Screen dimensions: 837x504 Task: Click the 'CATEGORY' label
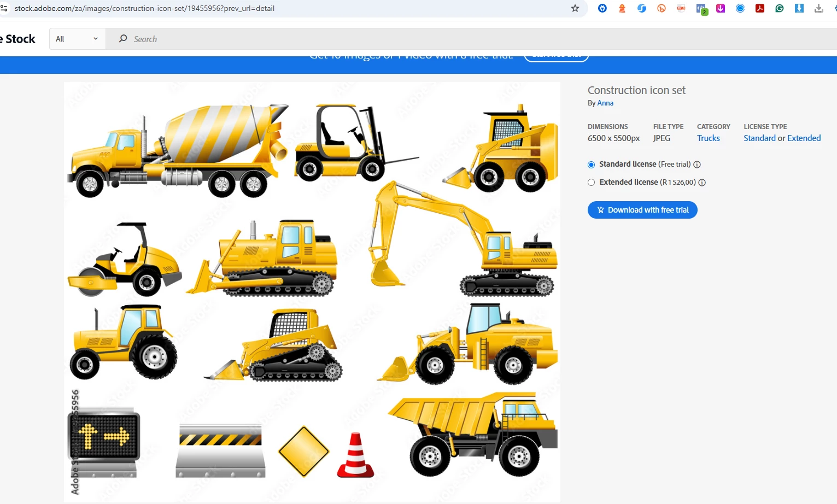point(713,126)
